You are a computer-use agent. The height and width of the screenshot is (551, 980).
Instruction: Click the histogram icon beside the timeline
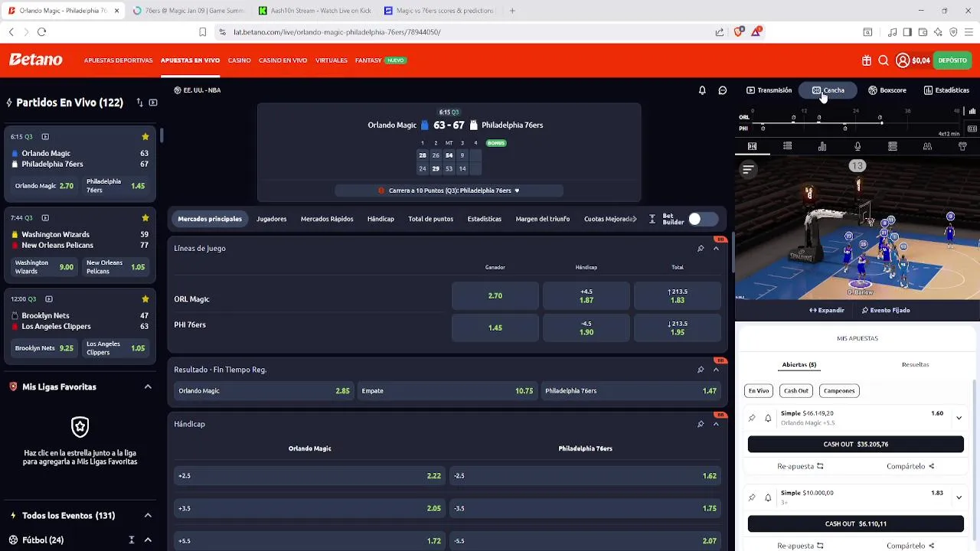click(972, 110)
